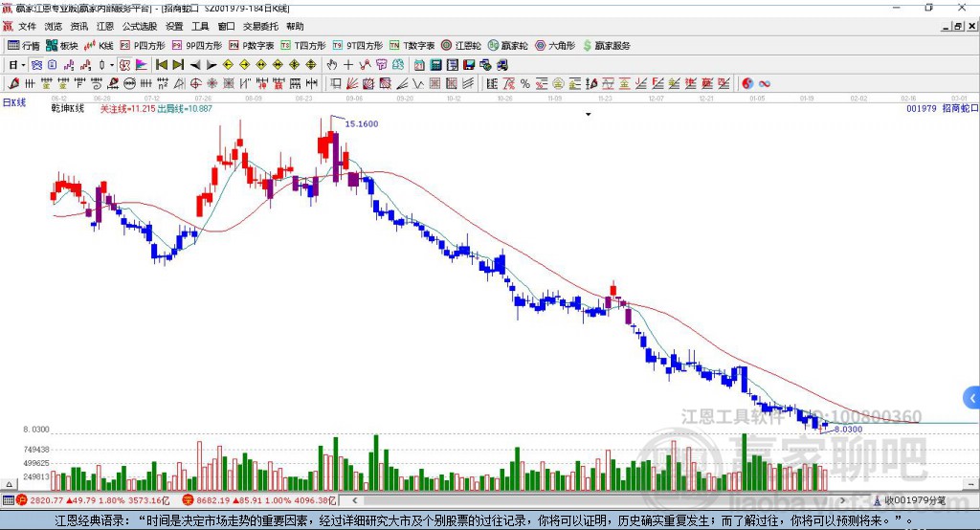This screenshot has height=530, width=980.
Task: Select the hand pan tool
Action: point(332,65)
